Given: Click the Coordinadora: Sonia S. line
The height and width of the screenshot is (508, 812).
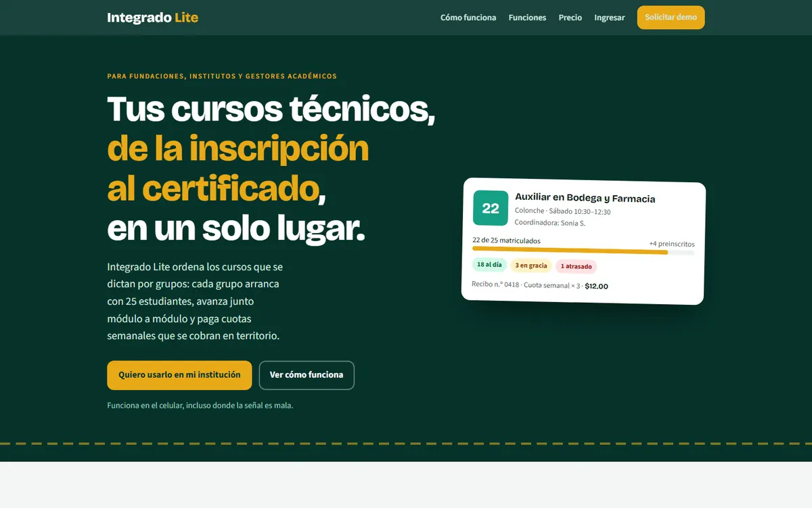Looking at the screenshot, I should pos(549,223).
